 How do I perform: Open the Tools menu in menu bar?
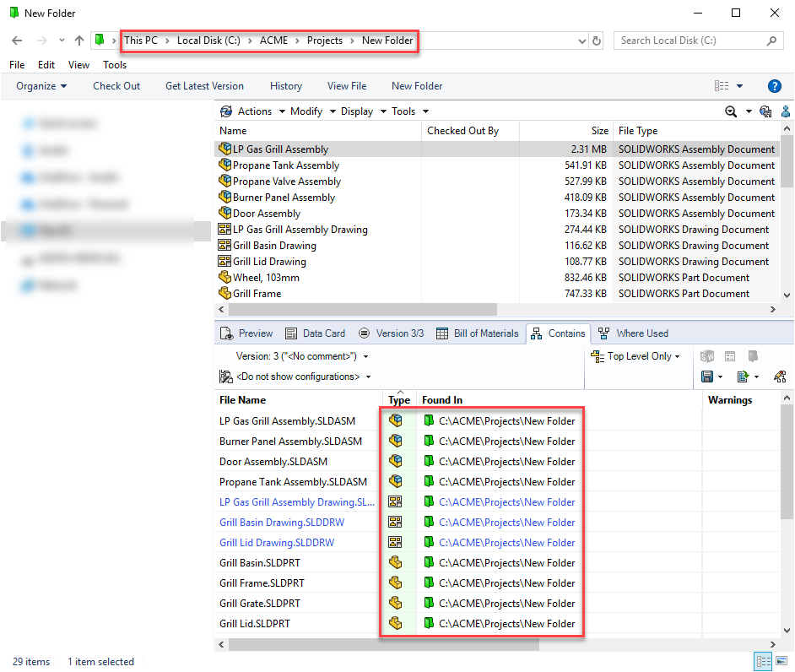point(115,65)
